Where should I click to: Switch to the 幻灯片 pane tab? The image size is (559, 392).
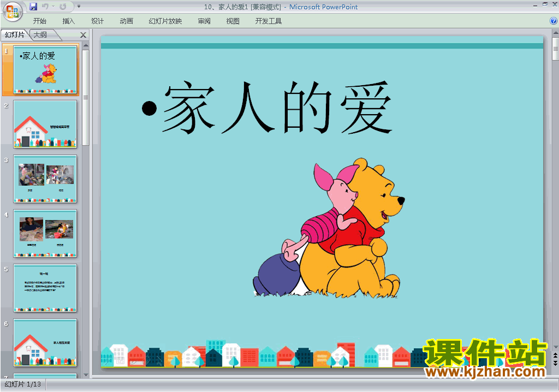click(x=15, y=34)
